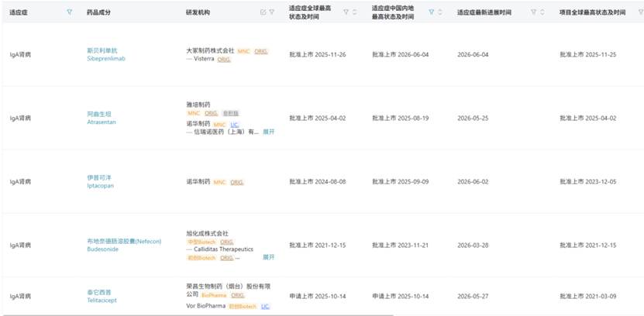The width and height of the screenshot is (644, 316).
Task: Select cell 批准上市 2025-11-25
Action: 588,54
